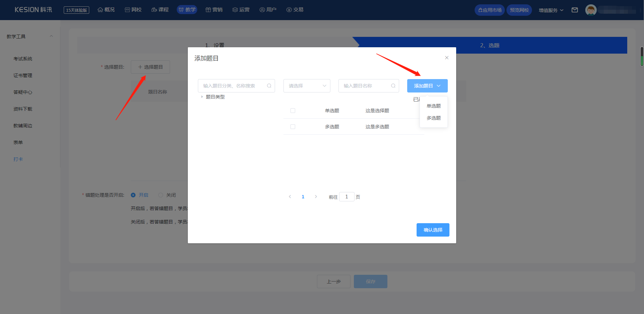644x314 pixels.
Task: Click the KESION 科汛 logo
Action: 33,10
